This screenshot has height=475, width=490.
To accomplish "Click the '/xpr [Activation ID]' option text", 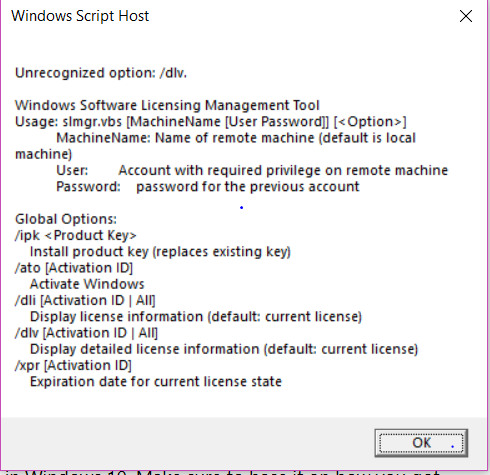I will [x=73, y=365].
